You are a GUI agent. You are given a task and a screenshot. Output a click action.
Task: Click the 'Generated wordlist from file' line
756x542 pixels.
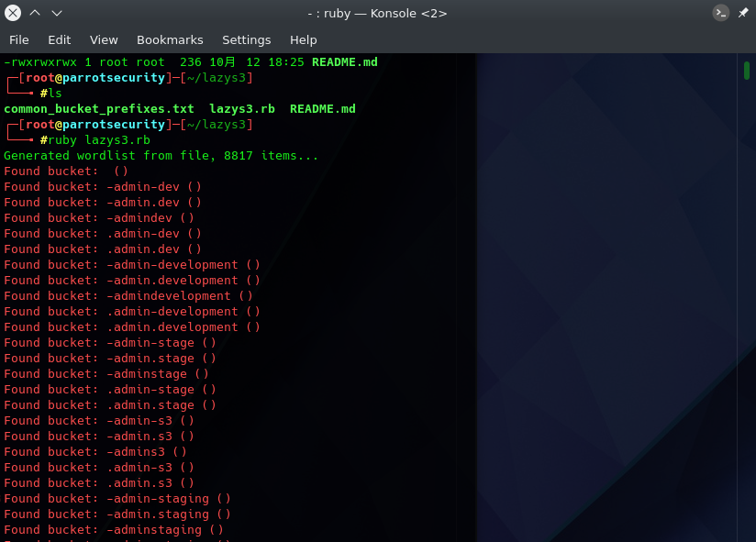161,156
